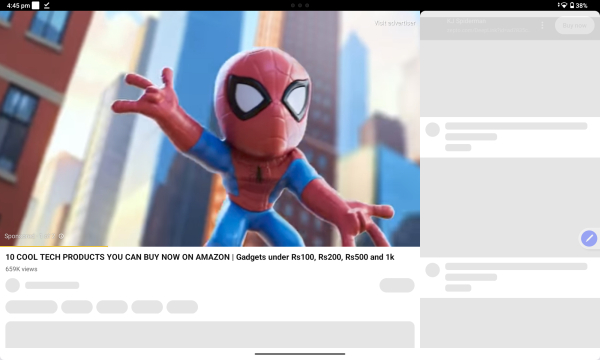Click the Visit advertiser link
The height and width of the screenshot is (360, 600).
(x=395, y=23)
